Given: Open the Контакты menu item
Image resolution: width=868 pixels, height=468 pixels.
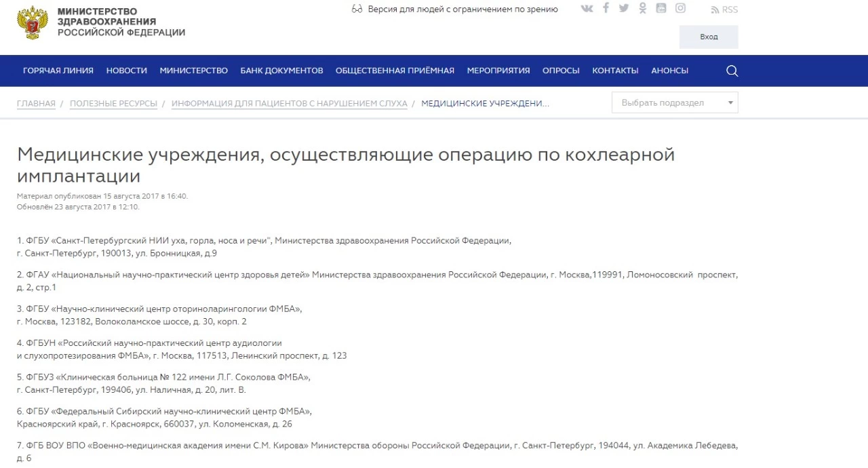Looking at the screenshot, I should coord(615,71).
